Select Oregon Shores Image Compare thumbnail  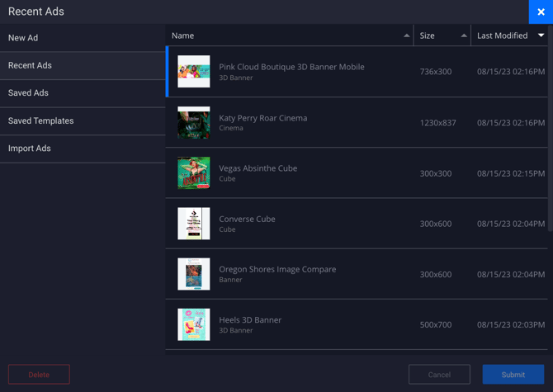pos(194,274)
